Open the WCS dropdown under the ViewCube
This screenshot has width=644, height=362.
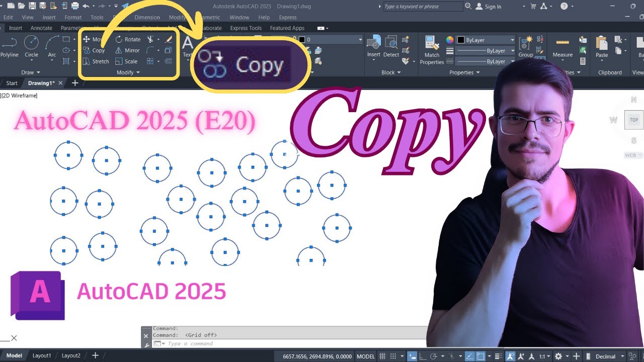coord(633,155)
